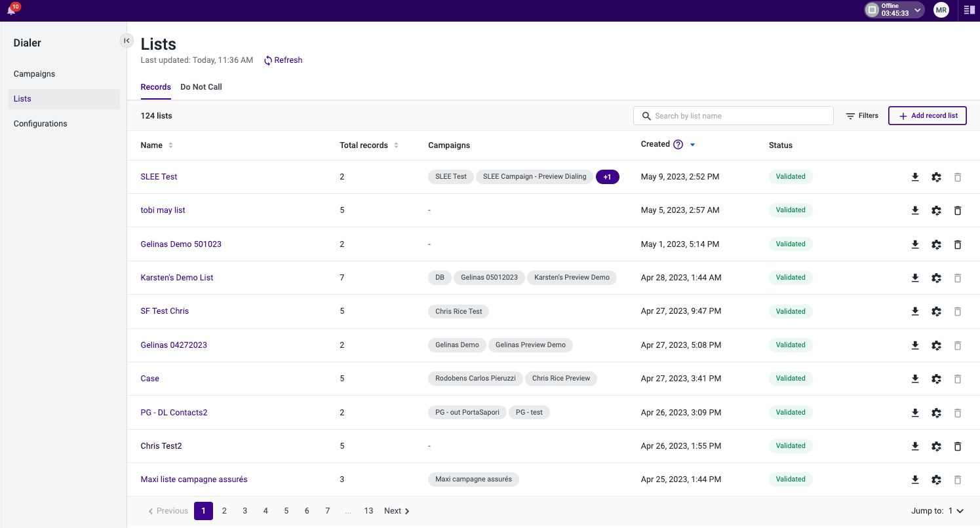This screenshot has height=528, width=980.
Task: Collapse the Dialer sidebar panel
Action: (x=127, y=41)
